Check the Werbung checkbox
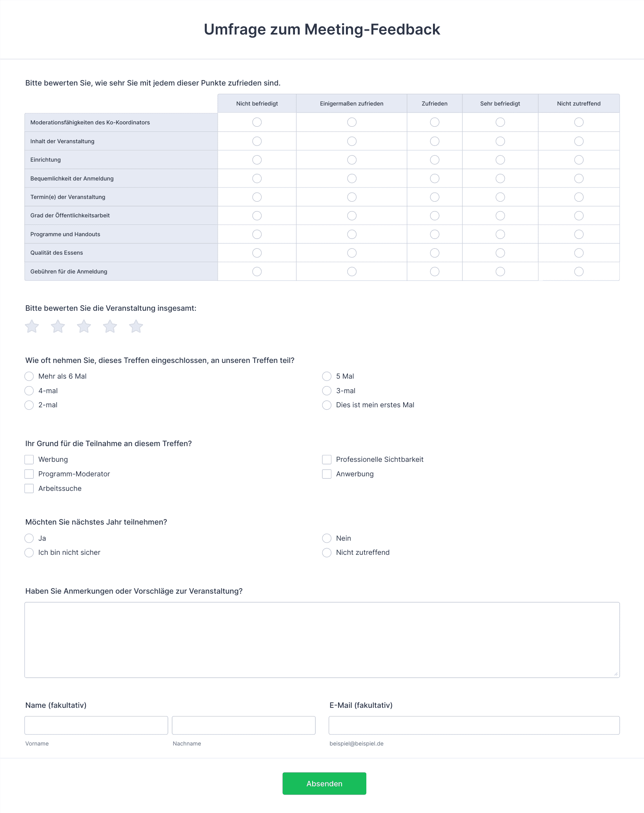This screenshot has height=813, width=644. [x=29, y=459]
